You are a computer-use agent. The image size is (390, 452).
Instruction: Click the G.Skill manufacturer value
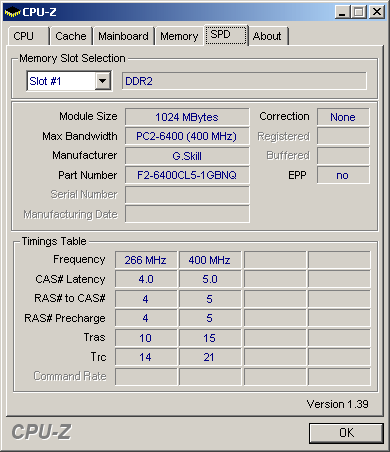click(x=187, y=156)
